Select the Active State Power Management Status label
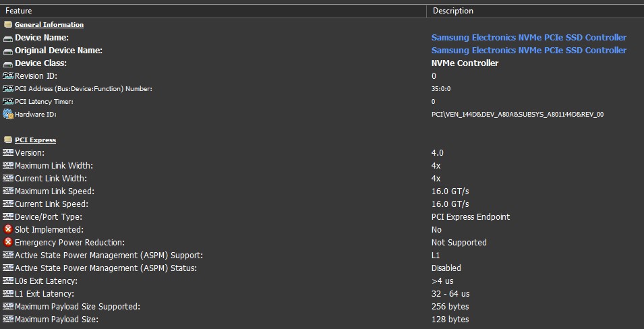Image resolution: width=644 pixels, height=329 pixels. [x=106, y=268]
